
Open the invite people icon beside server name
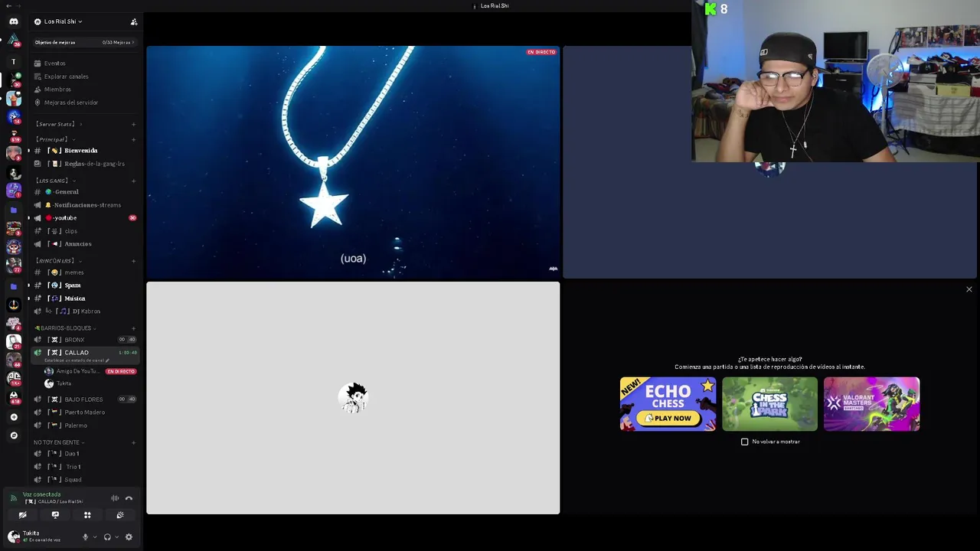pyautogui.click(x=134, y=21)
